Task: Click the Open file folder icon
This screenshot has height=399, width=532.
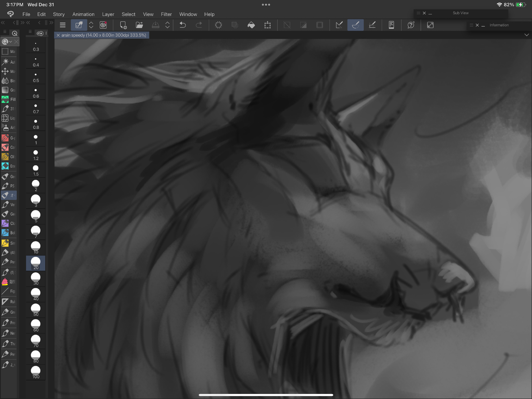Action: 139,25
